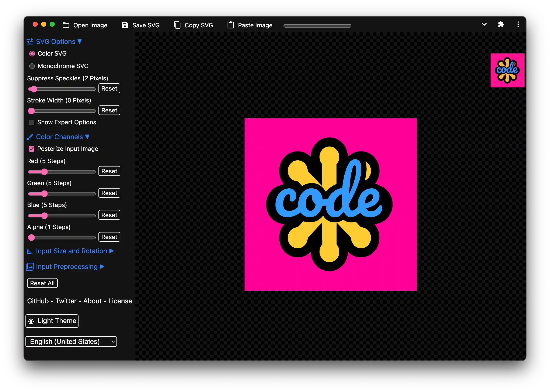The height and width of the screenshot is (392, 550).
Task: Click the Input Size and Rotation chart icon
Action: (30, 251)
